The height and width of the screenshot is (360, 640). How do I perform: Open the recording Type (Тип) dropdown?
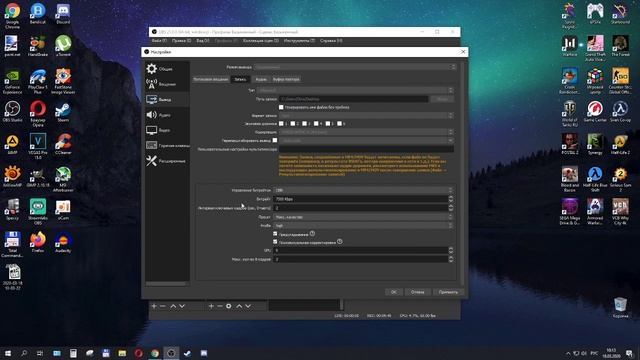[356, 90]
